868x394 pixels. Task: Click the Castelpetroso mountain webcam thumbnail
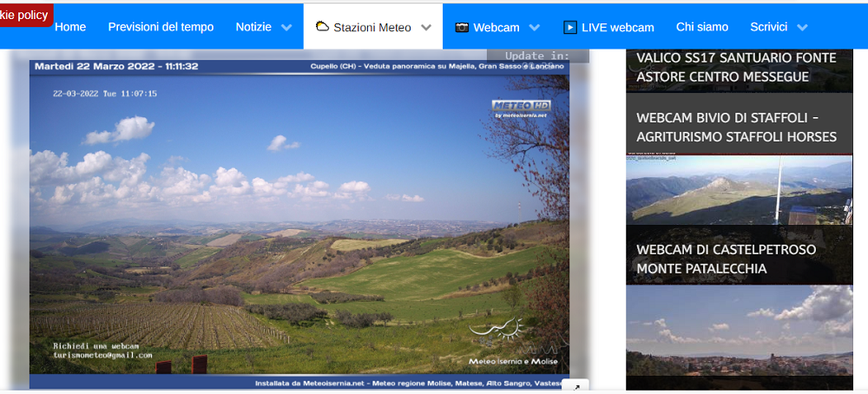[739, 189]
